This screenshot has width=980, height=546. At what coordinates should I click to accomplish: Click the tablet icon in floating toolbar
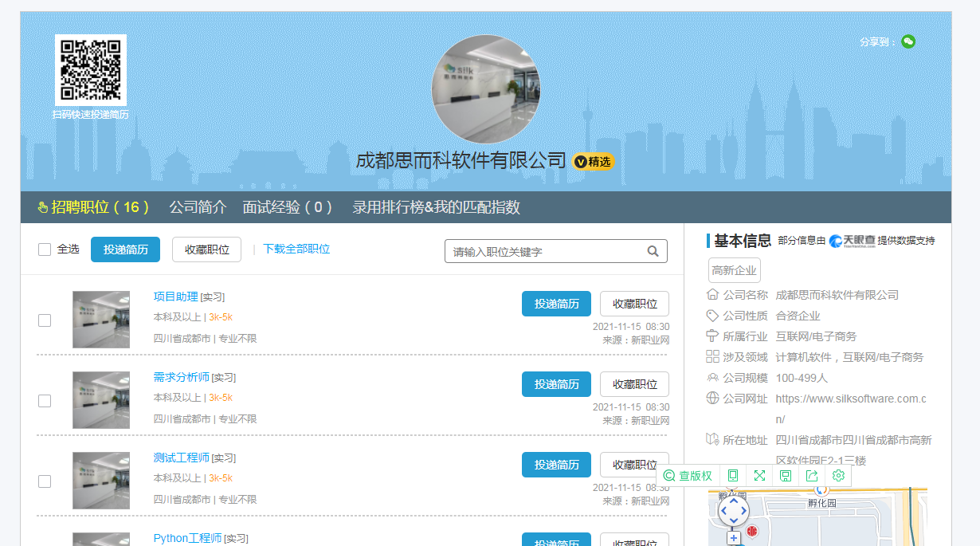pos(733,476)
